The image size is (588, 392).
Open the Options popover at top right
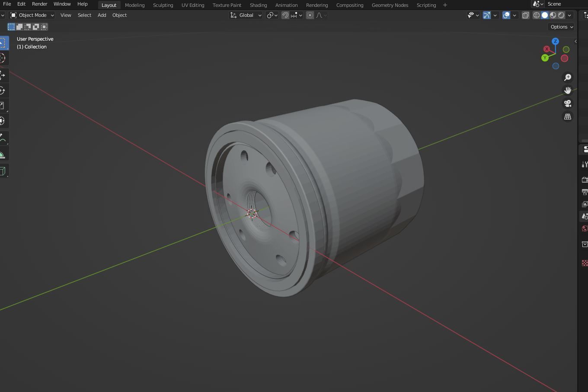[561, 27]
